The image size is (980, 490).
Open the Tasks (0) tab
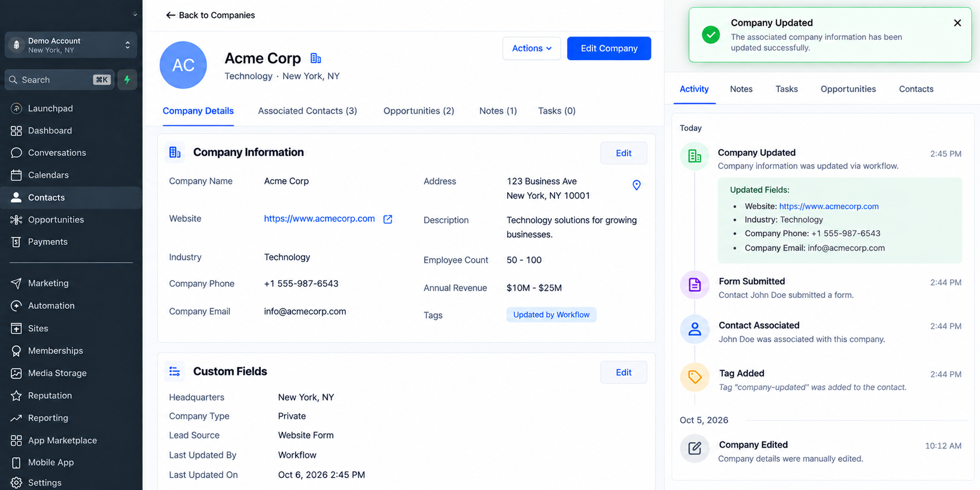(x=557, y=110)
